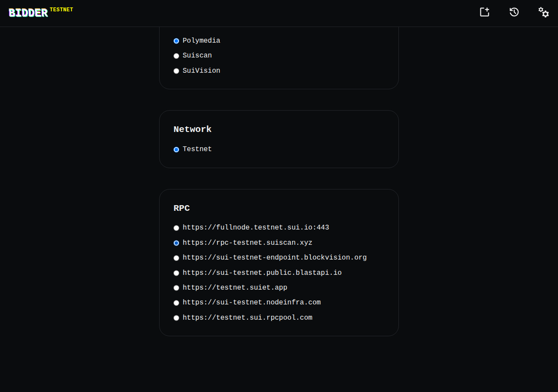Open the new auction icon
This screenshot has width=558, height=392.
[x=485, y=12]
